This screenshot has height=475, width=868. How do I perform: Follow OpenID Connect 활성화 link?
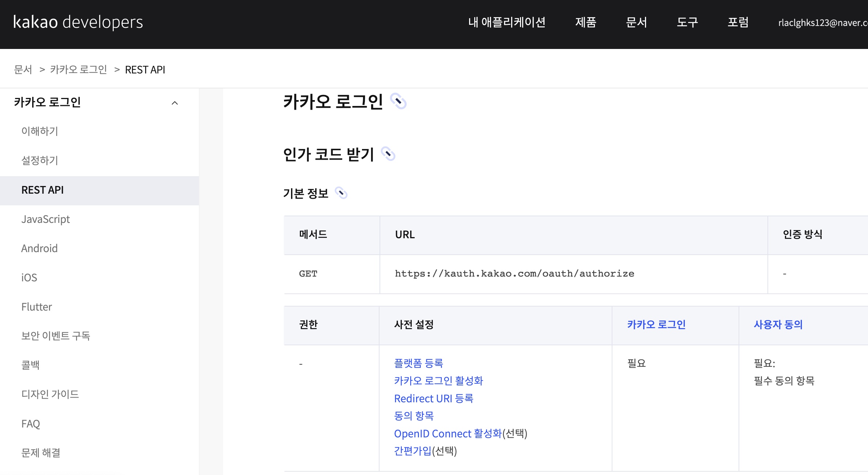(x=448, y=433)
